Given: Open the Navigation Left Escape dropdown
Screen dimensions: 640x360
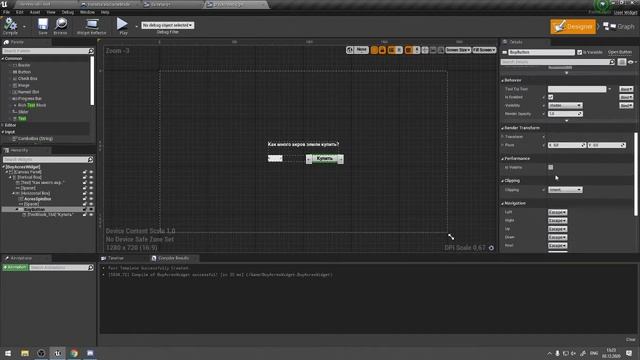Looking at the screenshot, I should pos(558,212).
